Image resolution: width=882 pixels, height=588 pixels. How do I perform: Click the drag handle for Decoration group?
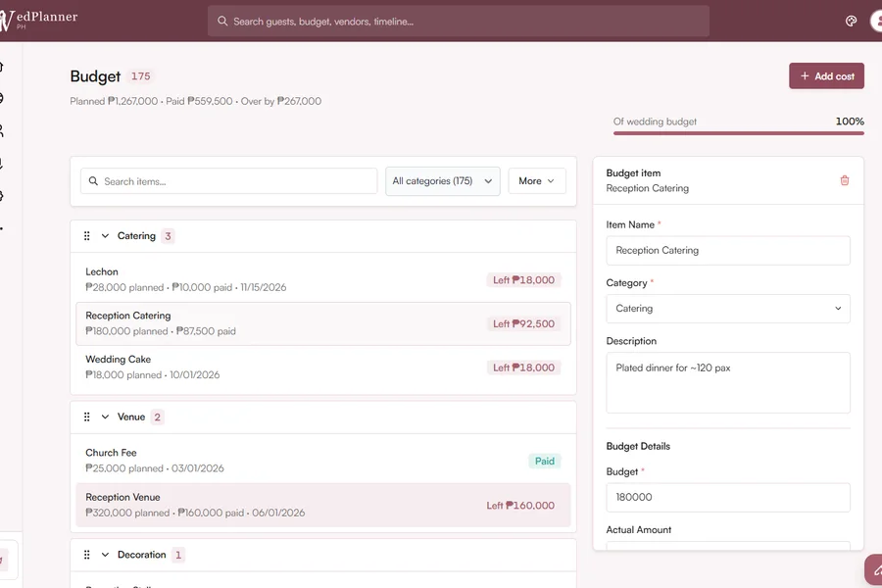click(x=86, y=555)
